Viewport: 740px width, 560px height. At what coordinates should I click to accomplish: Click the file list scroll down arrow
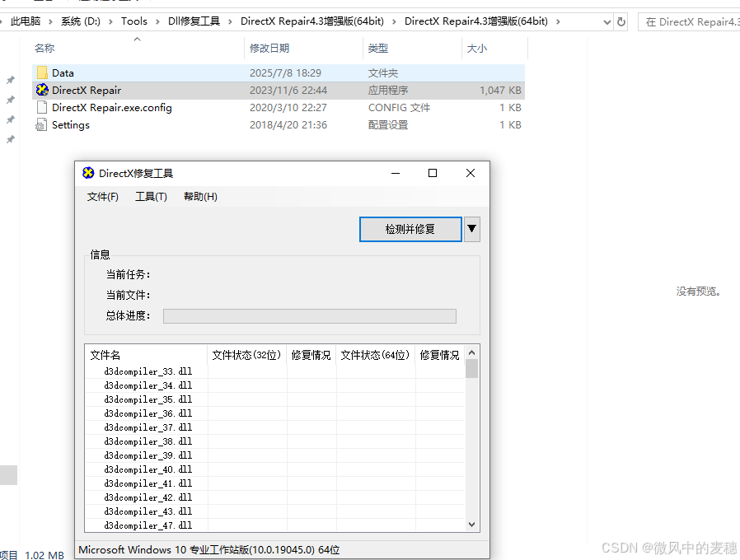click(472, 525)
